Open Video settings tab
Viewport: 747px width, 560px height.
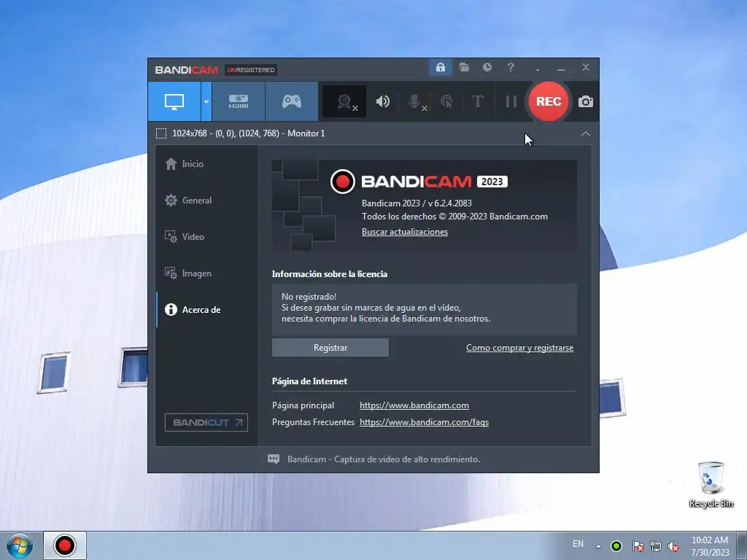pos(206,237)
